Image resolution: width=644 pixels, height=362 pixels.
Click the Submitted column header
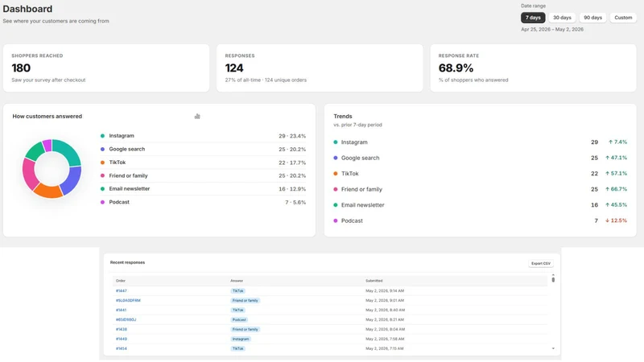[x=374, y=281]
